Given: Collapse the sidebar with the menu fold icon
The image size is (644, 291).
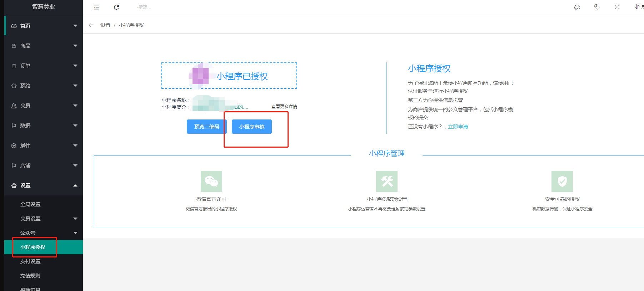Looking at the screenshot, I should coord(96,7).
